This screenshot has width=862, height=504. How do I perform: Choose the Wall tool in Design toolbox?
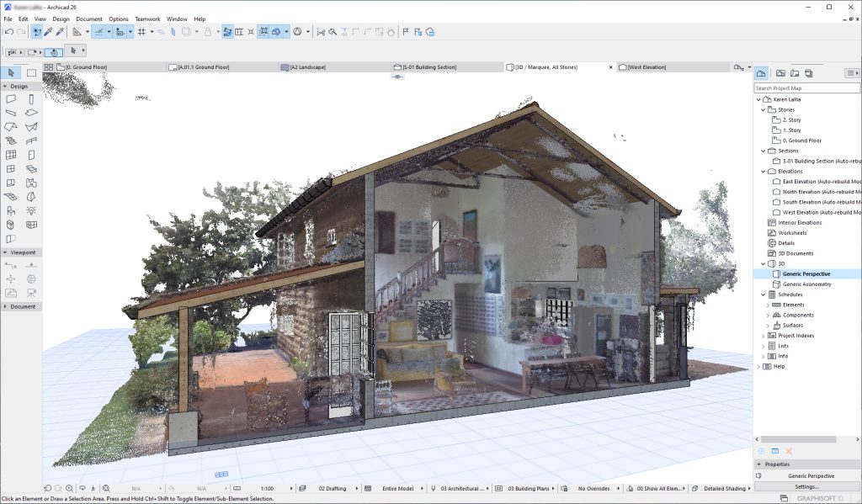[x=11, y=99]
